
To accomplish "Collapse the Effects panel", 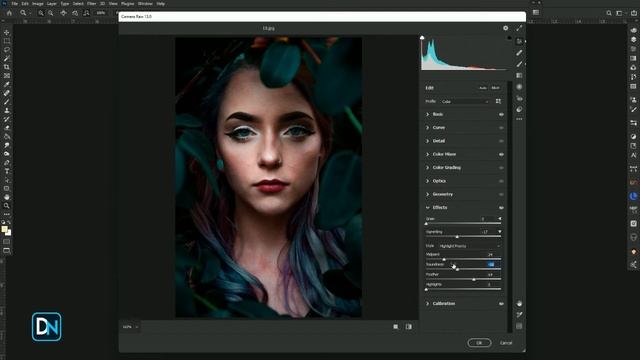I will click(x=427, y=207).
